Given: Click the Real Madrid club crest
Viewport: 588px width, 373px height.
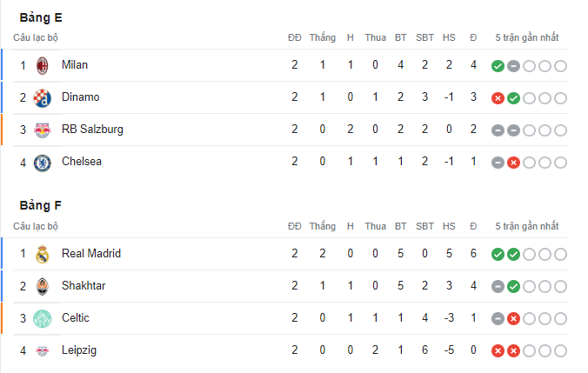Looking at the screenshot, I should coord(43,254).
